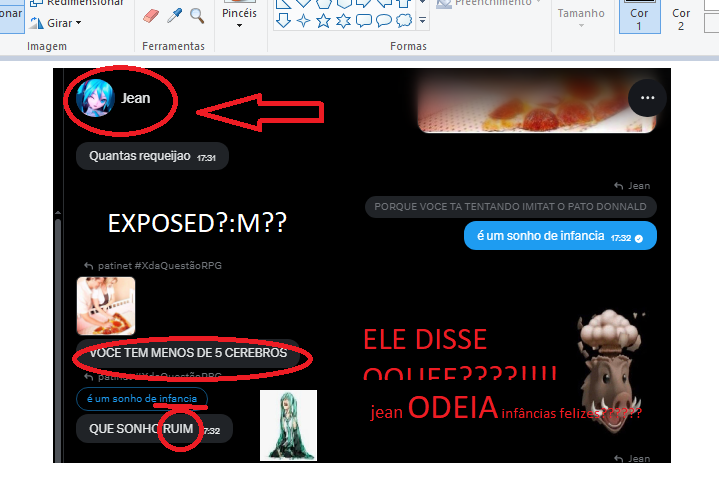The height and width of the screenshot is (482, 719).
Task: Open the Tamanho size dropdown
Action: (x=581, y=16)
